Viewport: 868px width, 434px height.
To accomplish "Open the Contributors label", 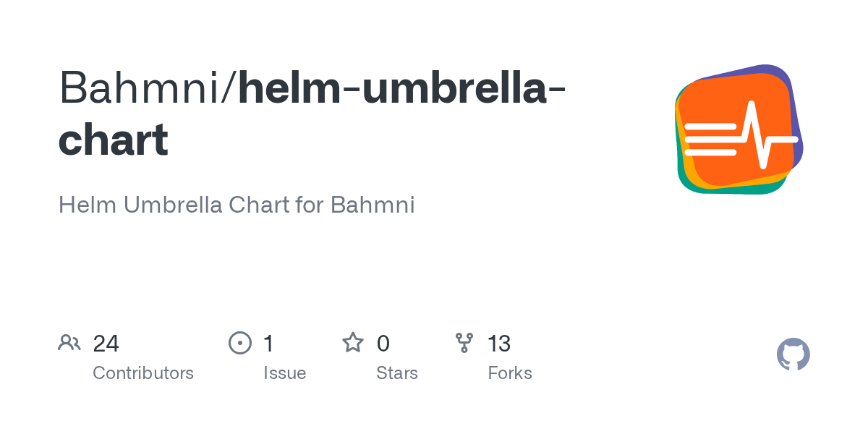I will [x=143, y=373].
